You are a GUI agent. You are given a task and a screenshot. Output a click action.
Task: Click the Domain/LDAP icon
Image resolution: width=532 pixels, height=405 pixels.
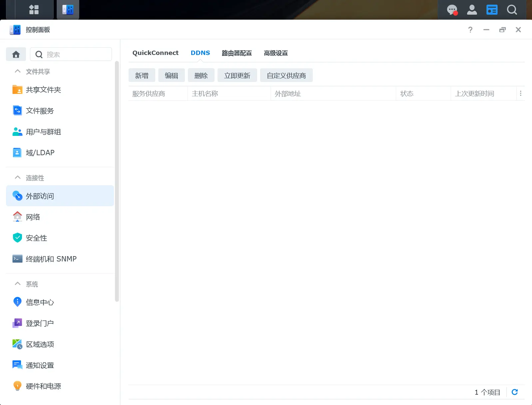(17, 153)
